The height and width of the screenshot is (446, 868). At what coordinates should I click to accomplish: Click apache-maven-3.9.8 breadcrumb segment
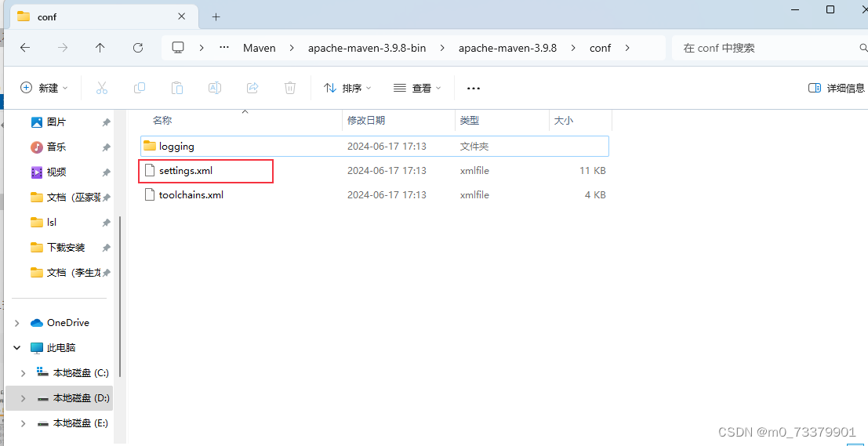pos(507,48)
